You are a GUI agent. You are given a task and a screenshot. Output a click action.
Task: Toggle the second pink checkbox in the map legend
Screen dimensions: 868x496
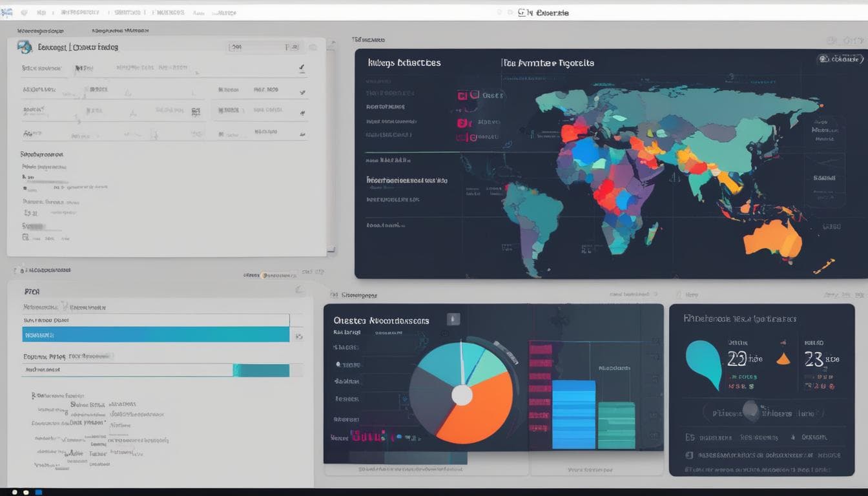point(462,123)
